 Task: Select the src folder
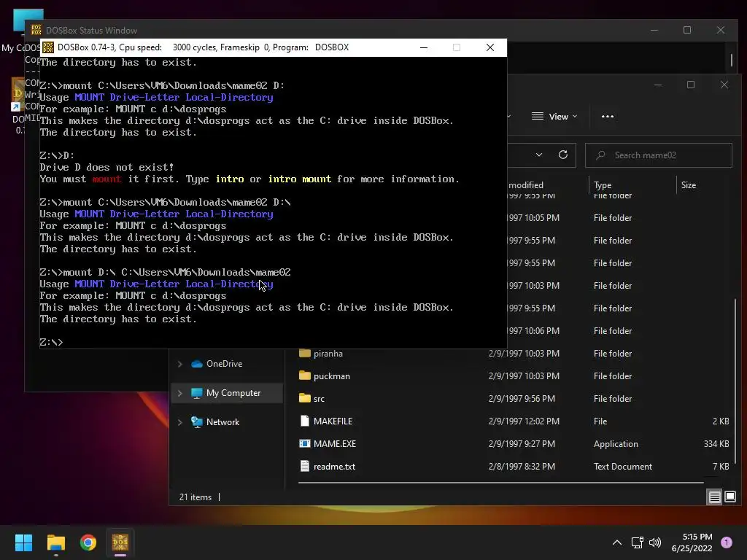pyautogui.click(x=319, y=399)
